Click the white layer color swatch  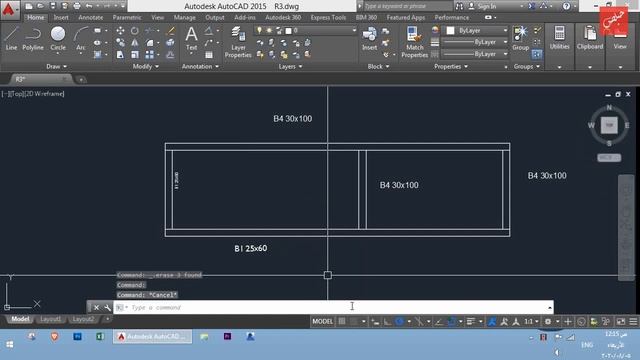(x=289, y=31)
